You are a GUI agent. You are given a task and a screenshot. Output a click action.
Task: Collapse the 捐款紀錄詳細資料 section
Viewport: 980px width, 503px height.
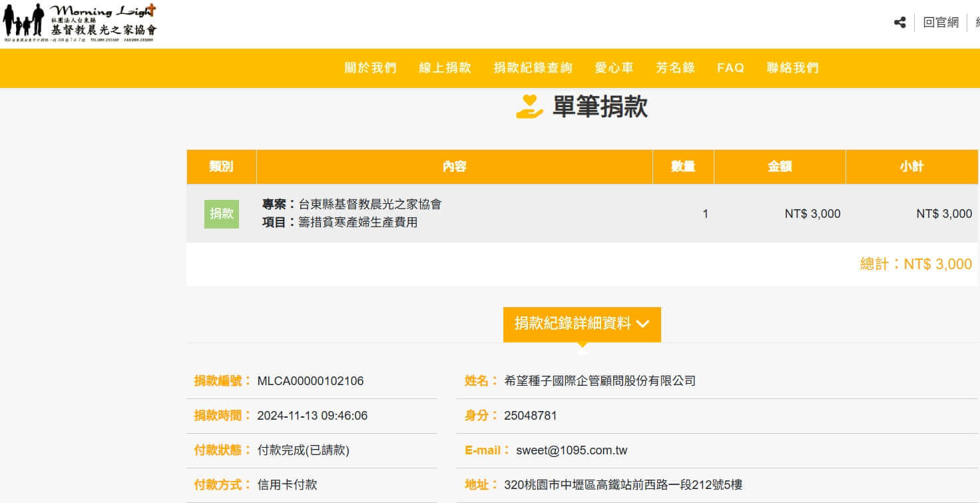tap(581, 324)
